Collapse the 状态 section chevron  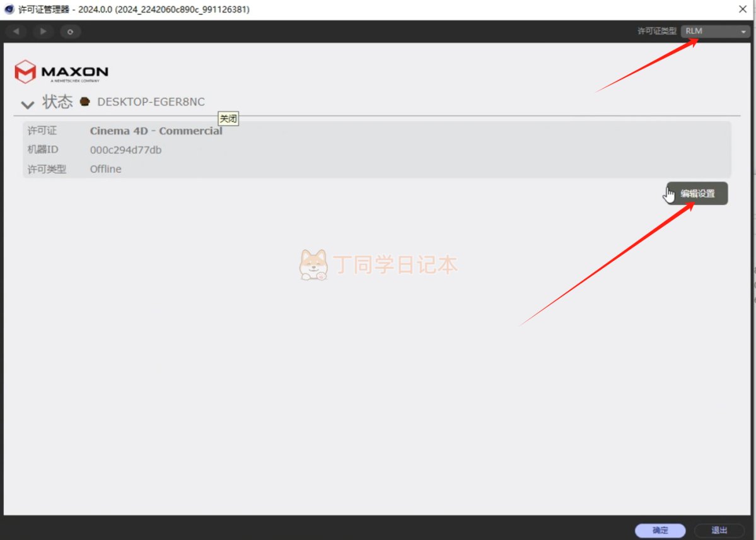(28, 104)
